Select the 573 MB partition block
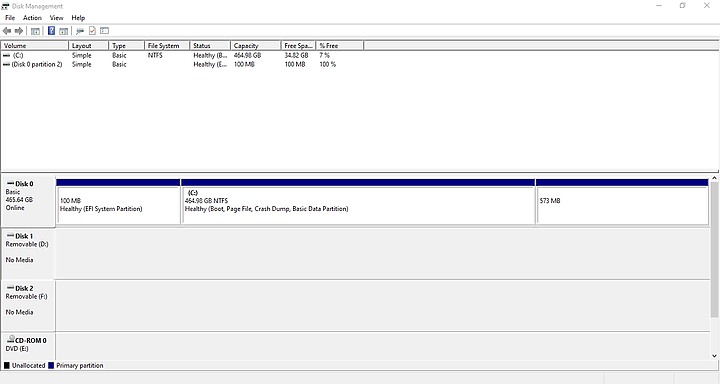 (x=622, y=202)
